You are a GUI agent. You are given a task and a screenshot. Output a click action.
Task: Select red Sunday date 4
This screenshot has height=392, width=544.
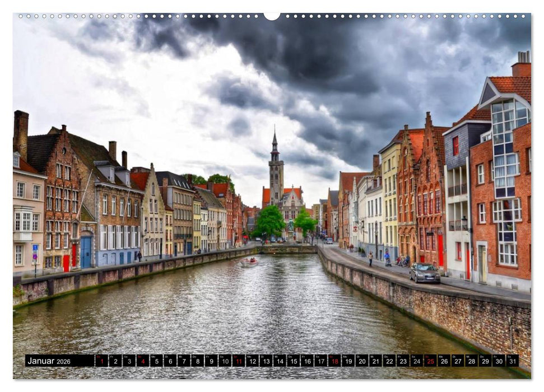tap(142, 361)
